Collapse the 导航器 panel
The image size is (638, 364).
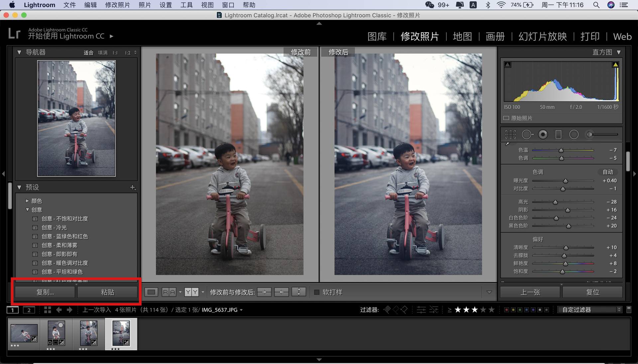click(x=19, y=52)
